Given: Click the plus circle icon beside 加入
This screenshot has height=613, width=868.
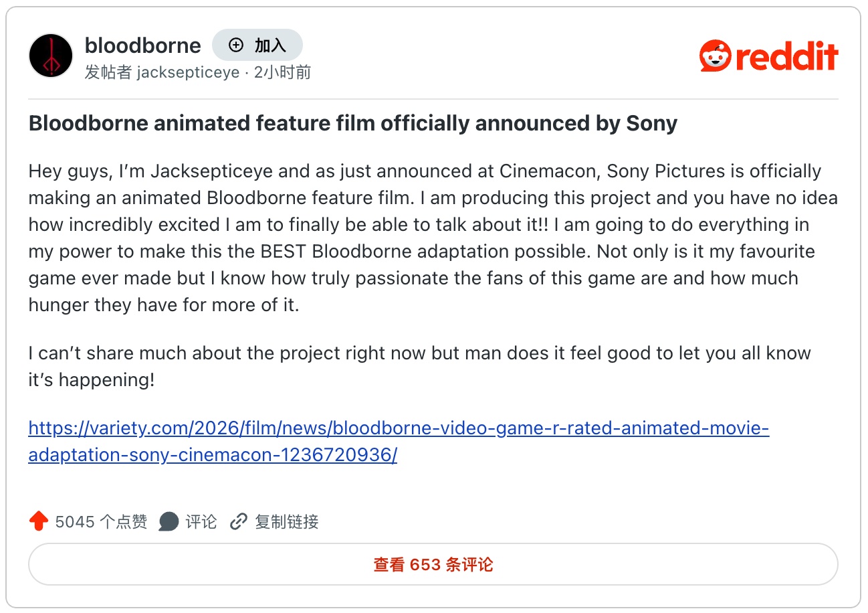Looking at the screenshot, I should [236, 46].
